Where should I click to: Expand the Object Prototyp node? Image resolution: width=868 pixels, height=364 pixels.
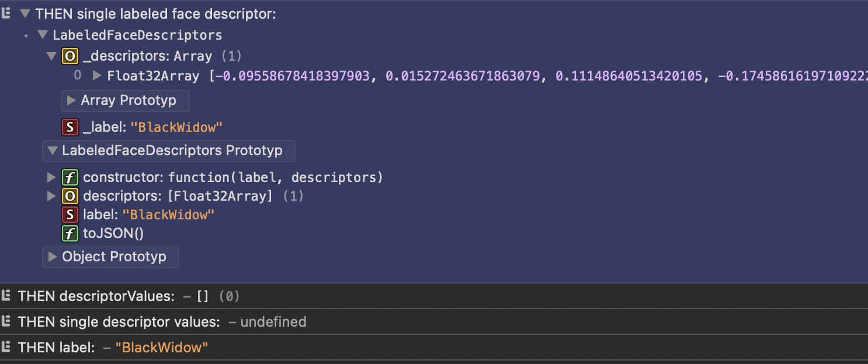[51, 257]
